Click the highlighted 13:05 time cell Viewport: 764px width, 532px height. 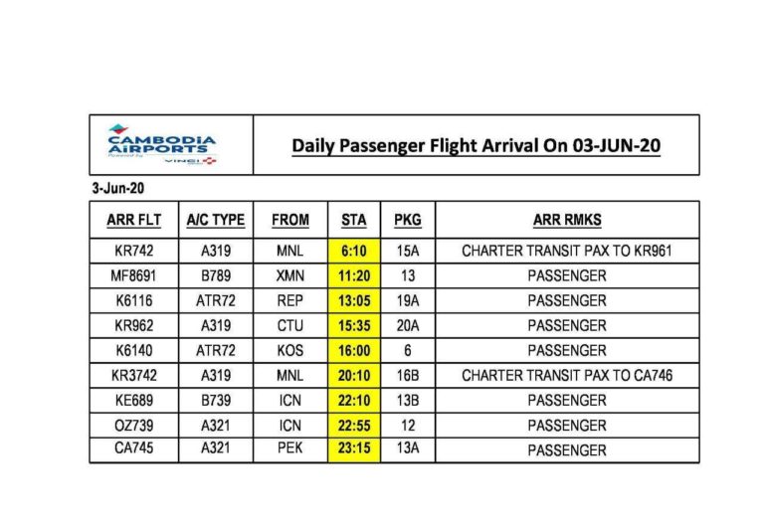[354, 300]
